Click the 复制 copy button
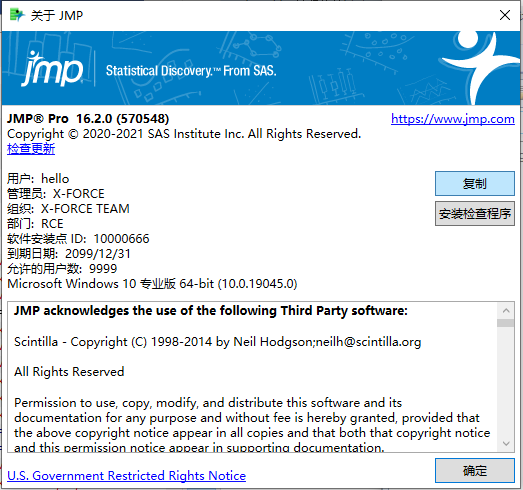523x490 pixels. (475, 183)
